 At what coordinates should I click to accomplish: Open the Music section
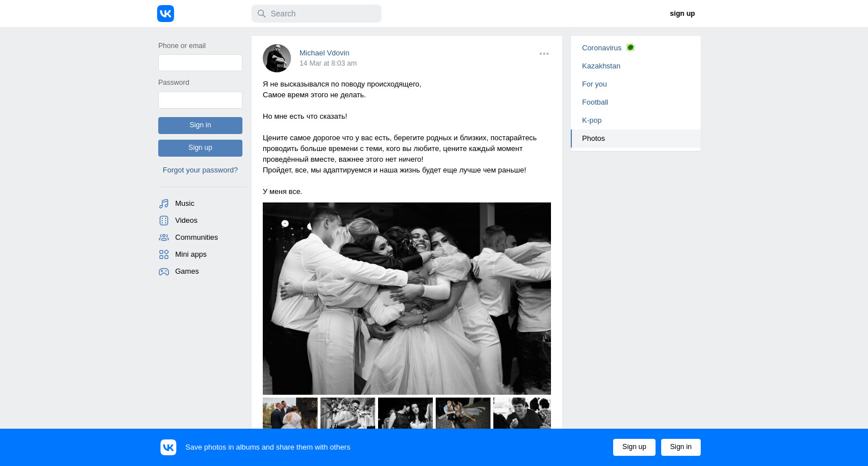click(185, 204)
